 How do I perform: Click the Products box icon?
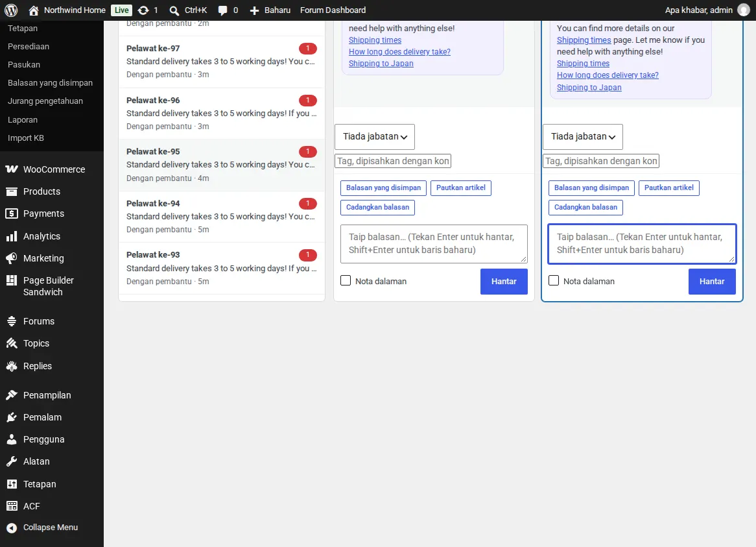coord(12,191)
